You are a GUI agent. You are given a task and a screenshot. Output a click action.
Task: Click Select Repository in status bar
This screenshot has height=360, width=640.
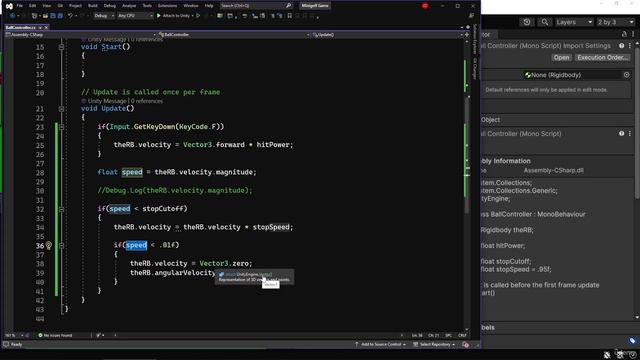(x=433, y=344)
